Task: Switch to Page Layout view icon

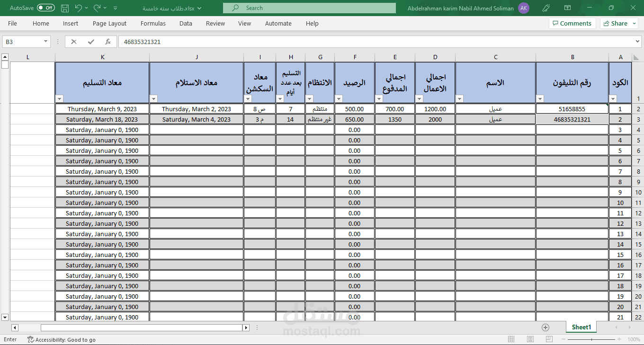Action: (x=530, y=339)
